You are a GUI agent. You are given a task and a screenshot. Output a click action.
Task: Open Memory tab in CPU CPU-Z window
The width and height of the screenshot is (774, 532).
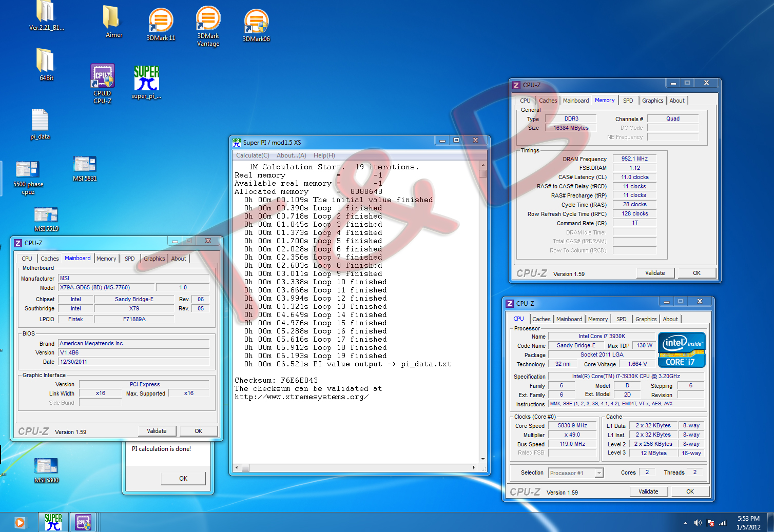[x=598, y=319]
